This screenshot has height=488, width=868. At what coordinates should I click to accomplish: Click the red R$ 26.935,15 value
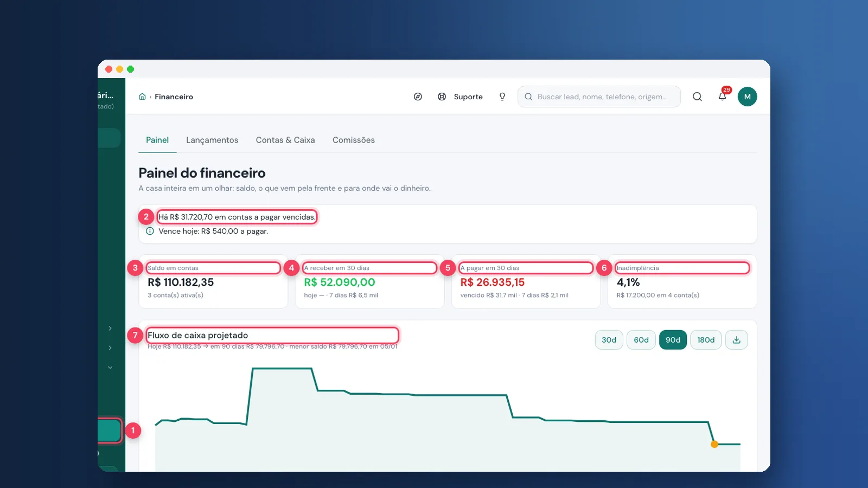(x=493, y=282)
